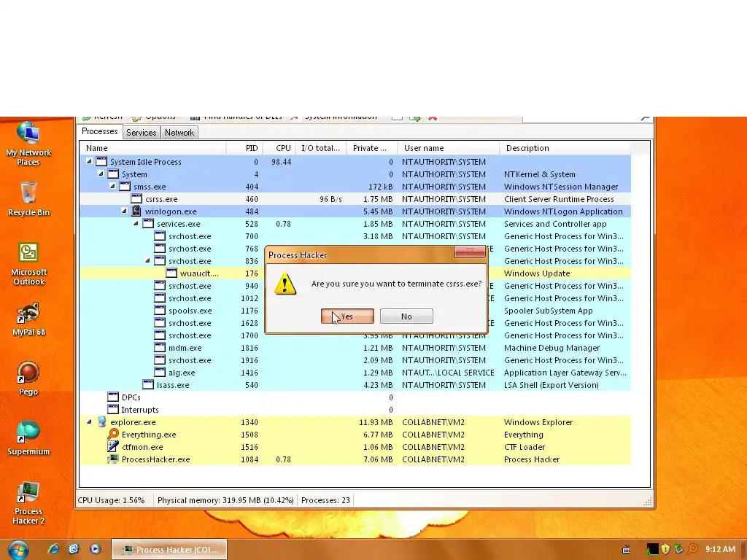
Task: Sort by the Name column header
Action: click(x=153, y=148)
